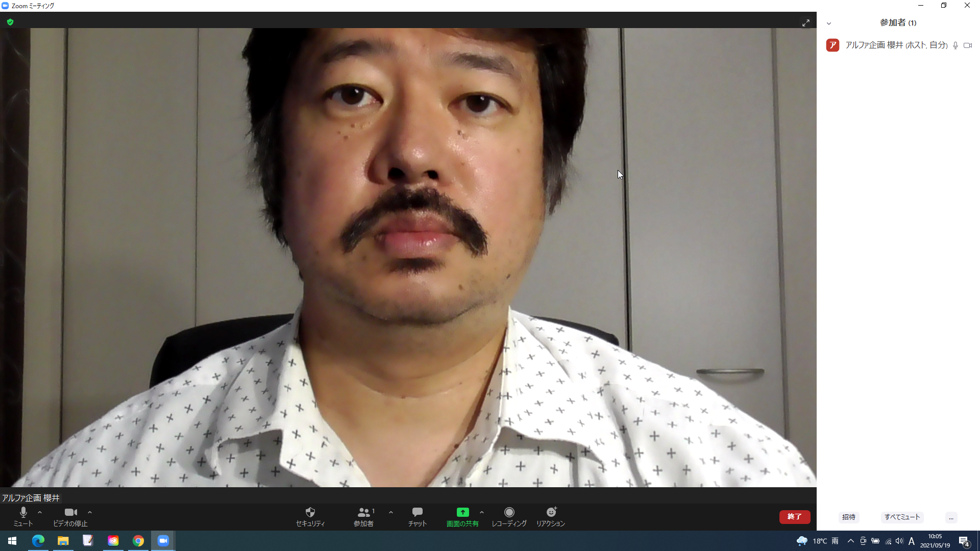Collapse participants panel via chevron dropdown
The width and height of the screenshot is (980, 551).
829,23
